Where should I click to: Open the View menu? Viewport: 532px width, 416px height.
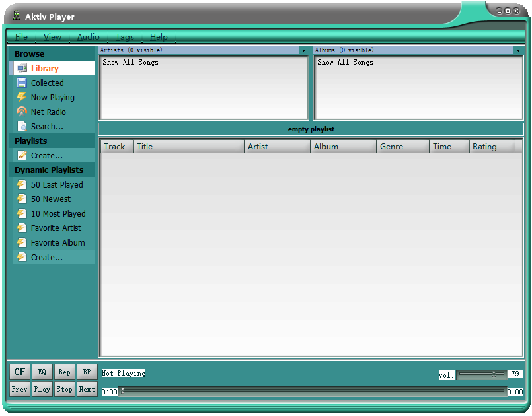click(52, 36)
